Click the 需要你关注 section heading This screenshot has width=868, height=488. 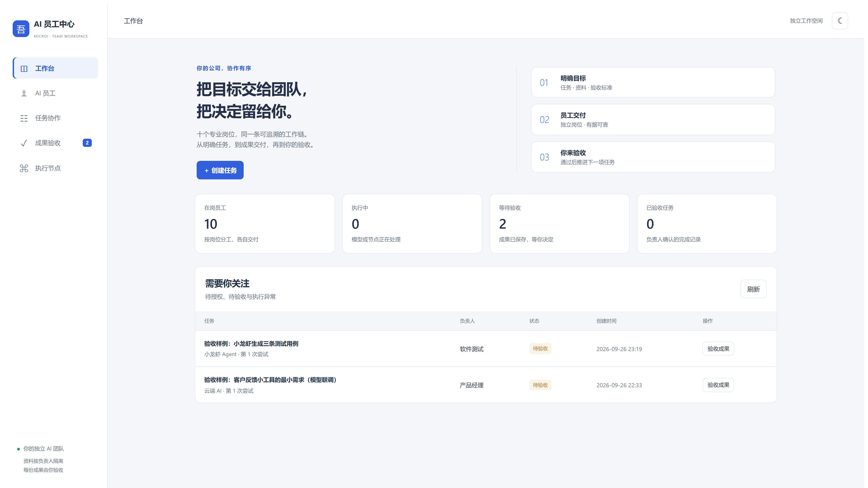227,284
